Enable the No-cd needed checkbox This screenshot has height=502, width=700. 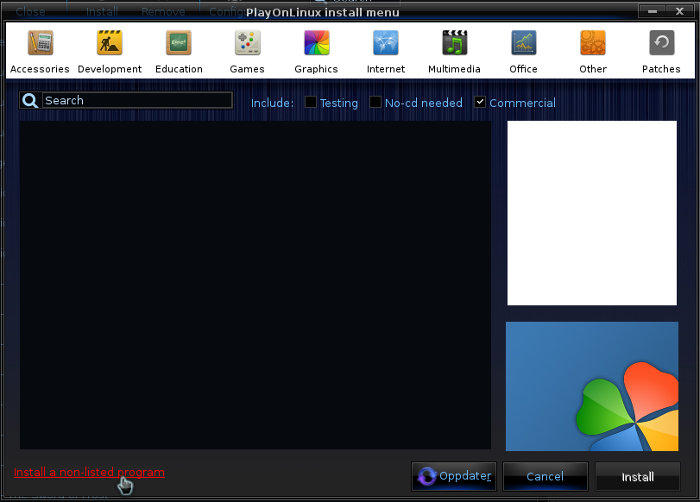tap(375, 102)
